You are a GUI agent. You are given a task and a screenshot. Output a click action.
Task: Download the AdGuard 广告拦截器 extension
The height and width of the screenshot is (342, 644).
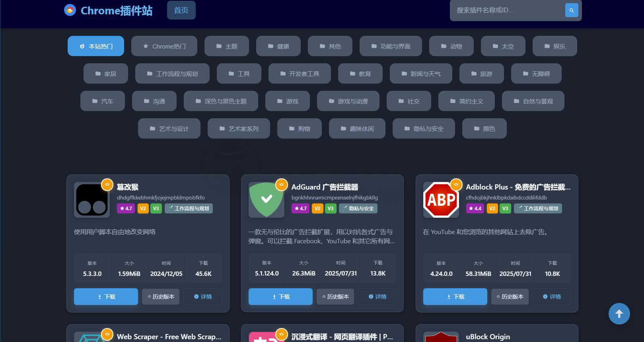point(280,297)
